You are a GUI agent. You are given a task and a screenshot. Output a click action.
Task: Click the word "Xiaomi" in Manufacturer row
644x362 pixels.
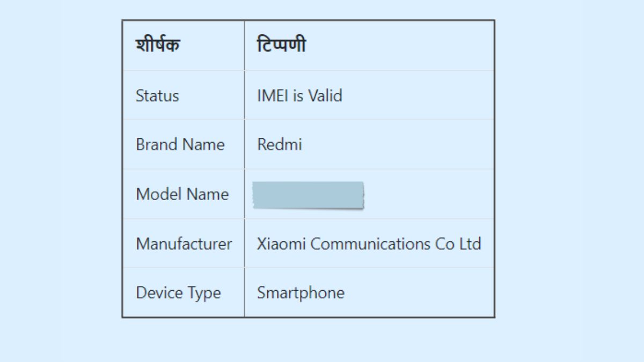281,244
